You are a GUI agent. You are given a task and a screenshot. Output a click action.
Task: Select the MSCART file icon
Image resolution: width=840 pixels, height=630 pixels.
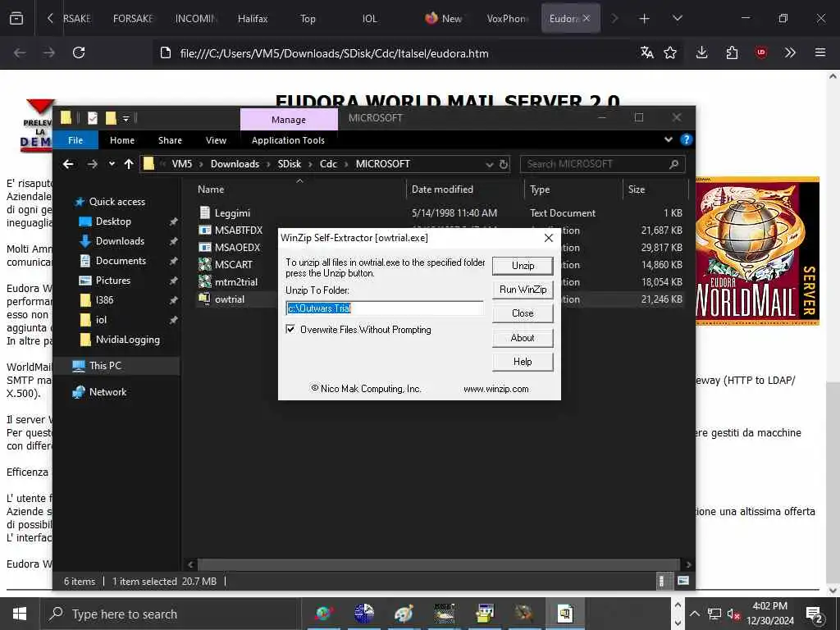pos(204,264)
